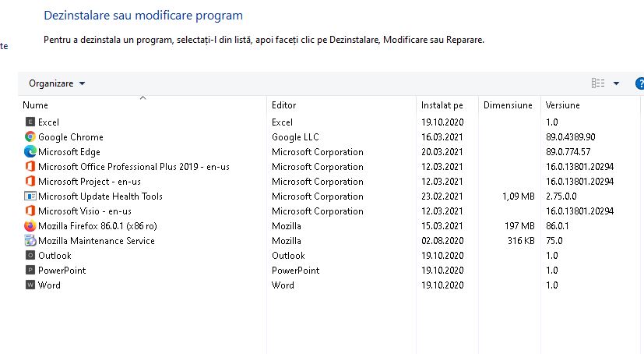Expand the view options dropdown arrow
Screen dimensions: 644x354
click(x=616, y=83)
